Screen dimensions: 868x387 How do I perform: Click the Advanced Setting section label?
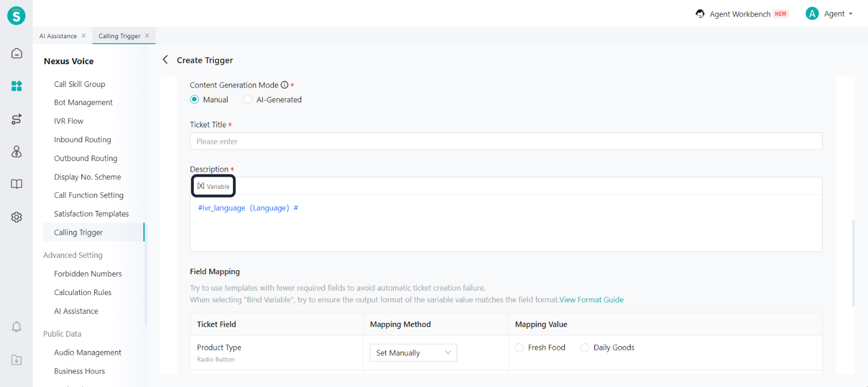click(x=73, y=255)
